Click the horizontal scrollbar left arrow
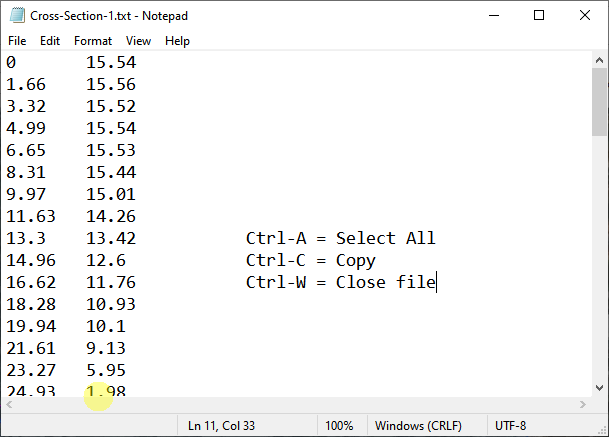609x437 pixels. point(10,404)
